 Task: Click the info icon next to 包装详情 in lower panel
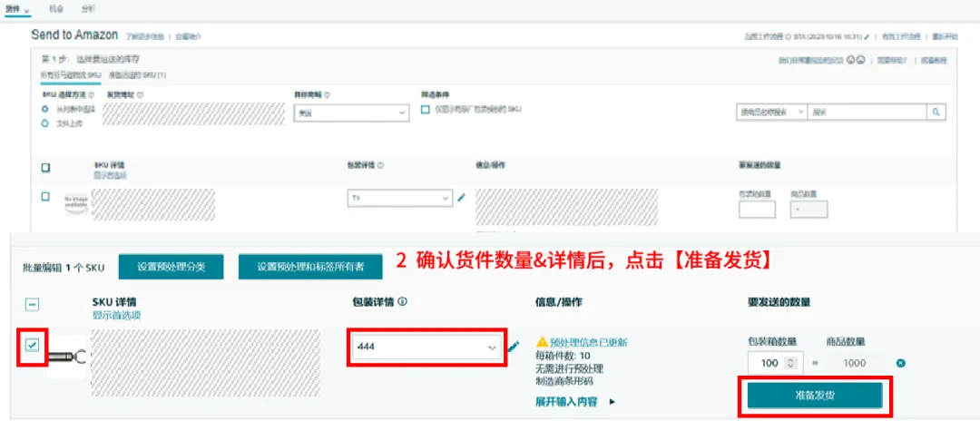pos(402,302)
